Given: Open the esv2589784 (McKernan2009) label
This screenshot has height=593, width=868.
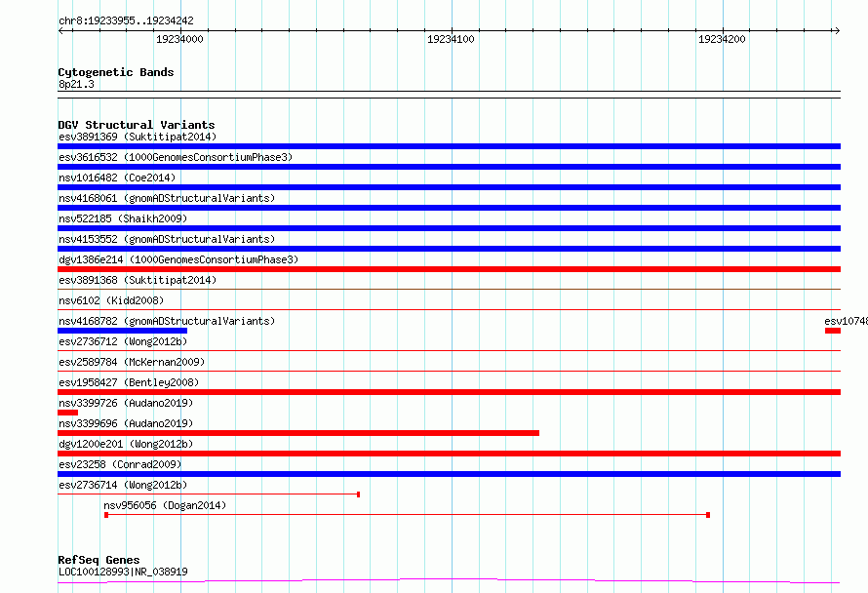Looking at the screenshot, I should coord(132,362).
